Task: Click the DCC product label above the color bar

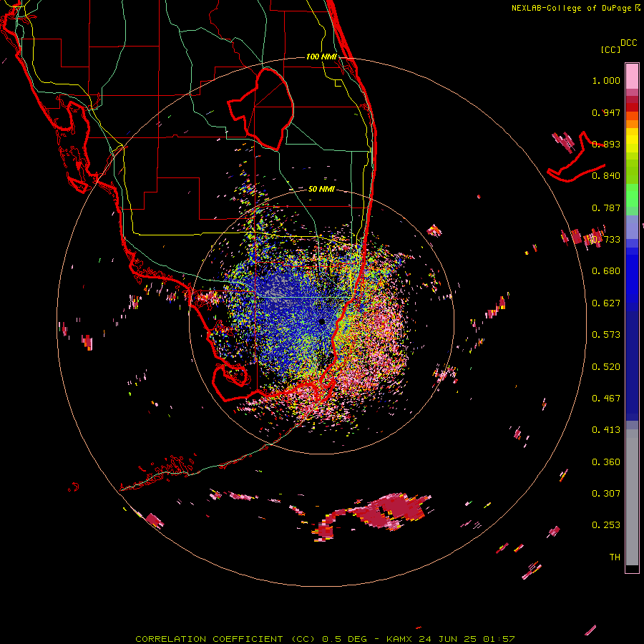Action: click(628, 43)
